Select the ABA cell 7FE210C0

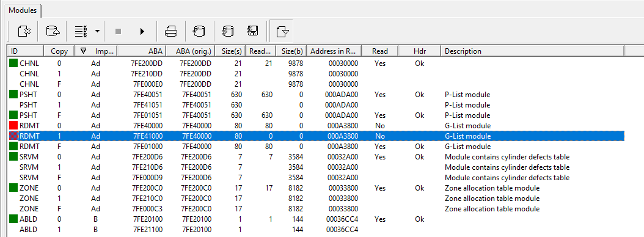click(147, 199)
